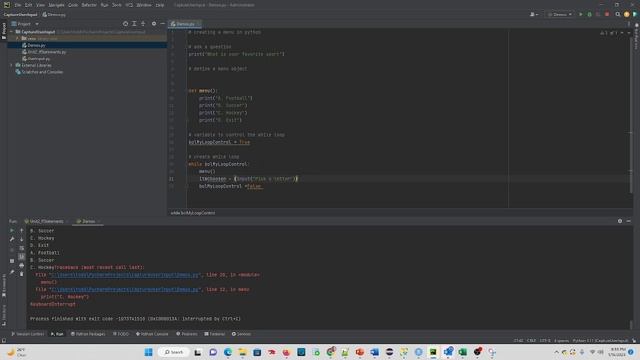
Task: Open Problems tool window
Action: (187, 334)
